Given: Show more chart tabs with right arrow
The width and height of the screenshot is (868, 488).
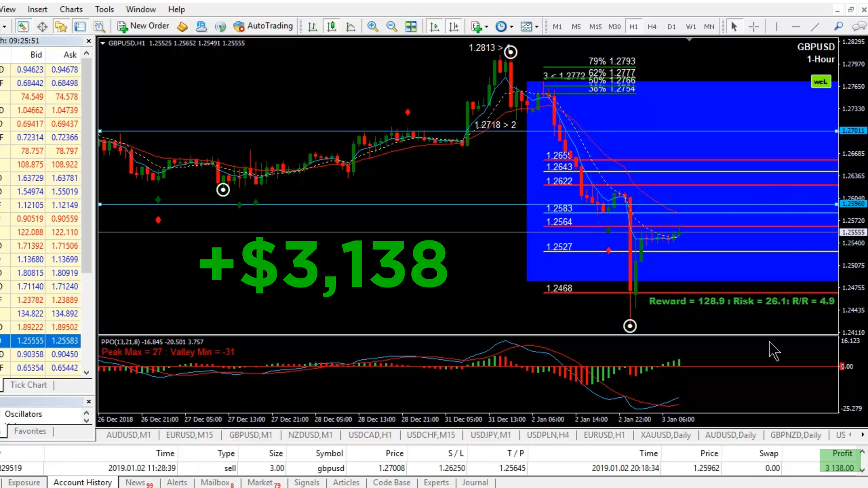Looking at the screenshot, I should [x=863, y=435].
